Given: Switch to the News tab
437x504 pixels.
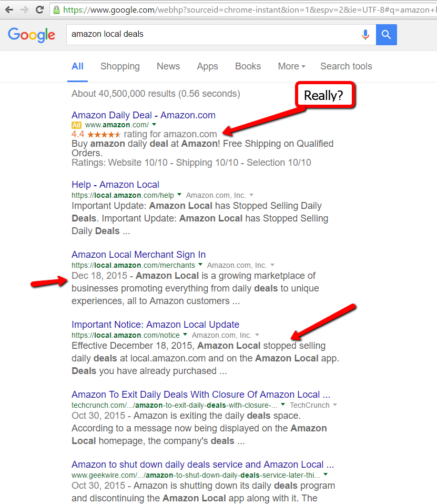Looking at the screenshot, I should 168,66.
